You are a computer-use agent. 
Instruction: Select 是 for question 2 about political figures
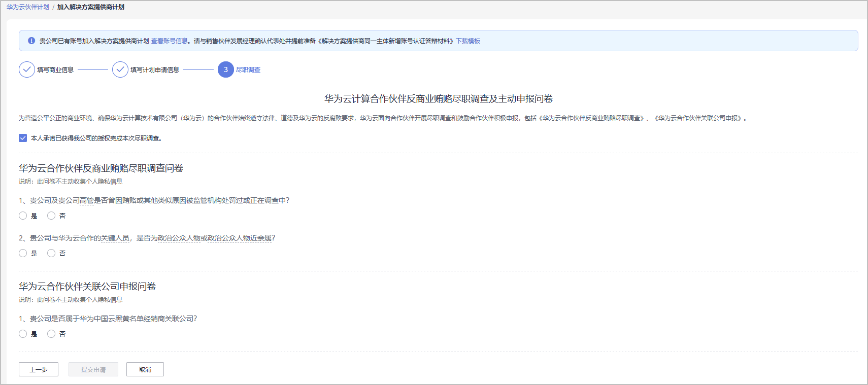pyautogui.click(x=23, y=253)
